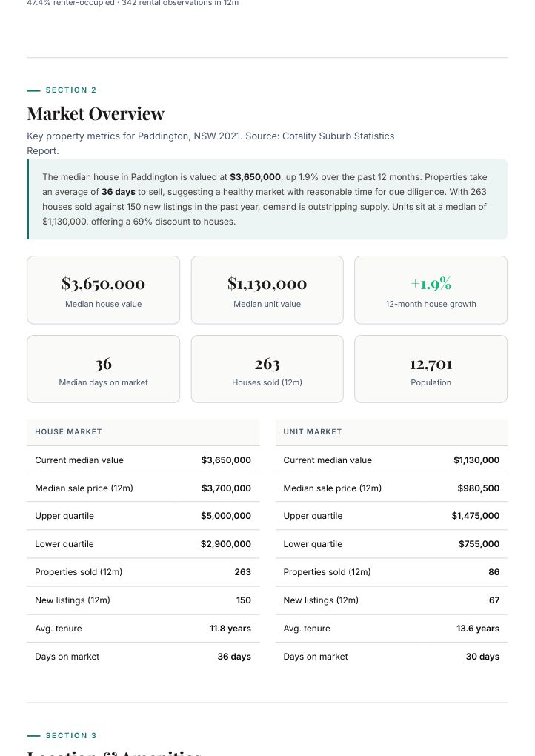
Task: Click house Lower quartile $2,900,000 value
Action: point(226,544)
